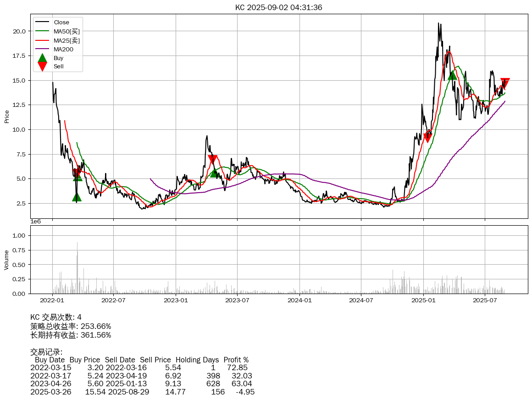Click the chart title 'KC 2025-09-02 04:31:36'
This screenshot has height=400, width=532.
click(278, 7)
